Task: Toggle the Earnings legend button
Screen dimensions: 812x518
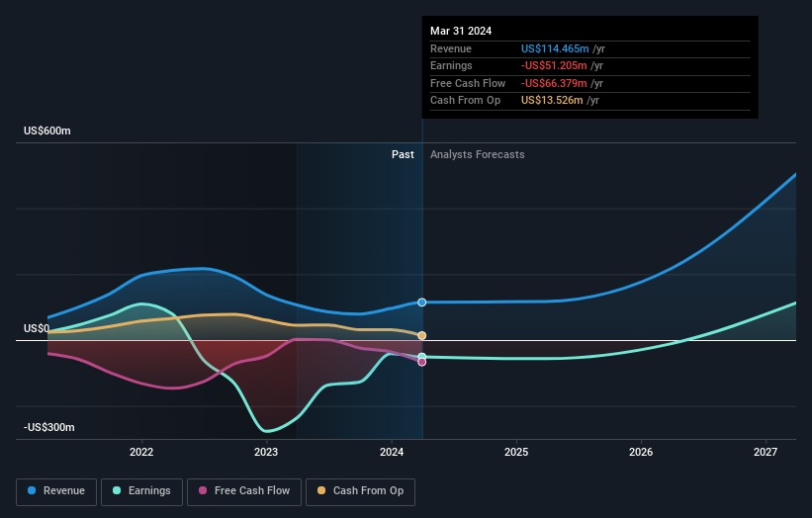Action: point(141,491)
